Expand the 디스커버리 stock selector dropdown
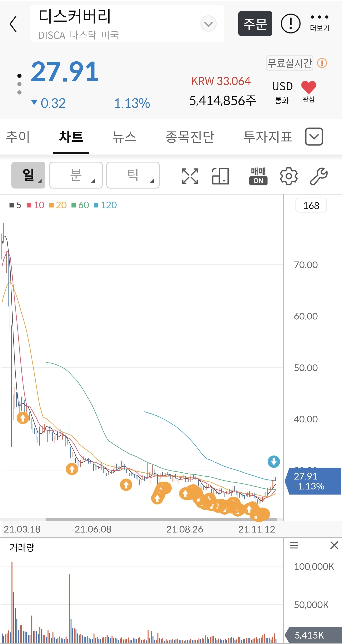The width and height of the screenshot is (342, 644). tap(208, 24)
